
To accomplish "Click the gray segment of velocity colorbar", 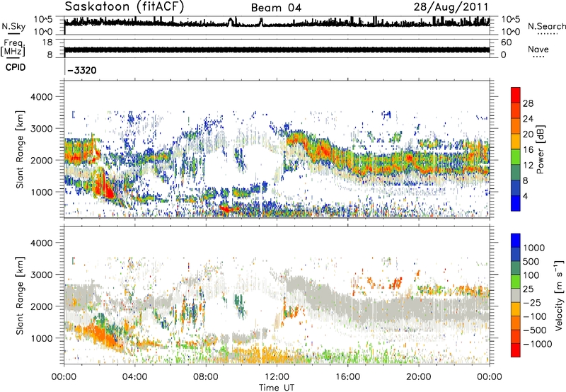I will (516, 296).
